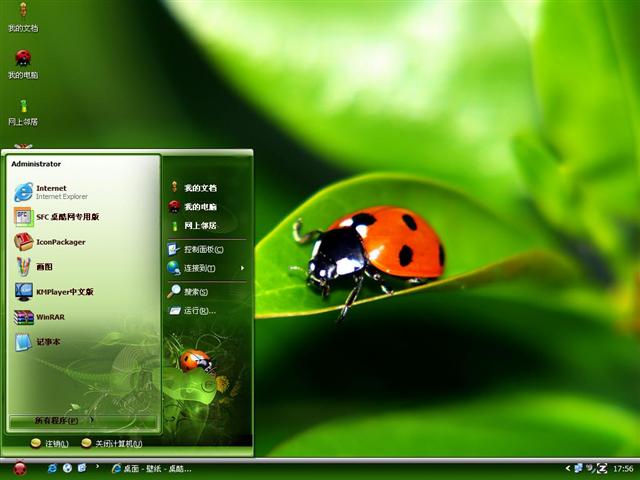Open 我的文档 in the Start menu right pane
Image resolution: width=640 pixels, height=480 pixels.
tap(207, 188)
